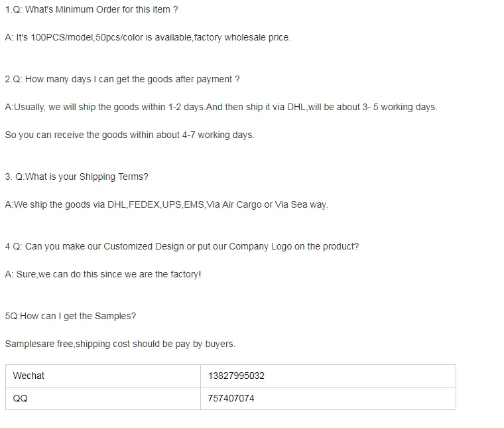This screenshot has width=504, height=428.
Task: Click the Wechat number 13827995032
Action: [236, 376]
